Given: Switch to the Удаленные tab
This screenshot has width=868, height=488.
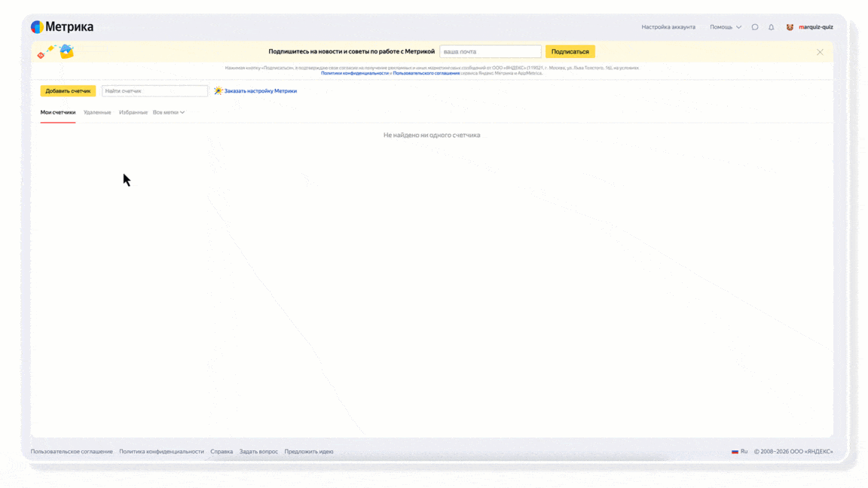Looking at the screenshot, I should click(x=97, y=112).
